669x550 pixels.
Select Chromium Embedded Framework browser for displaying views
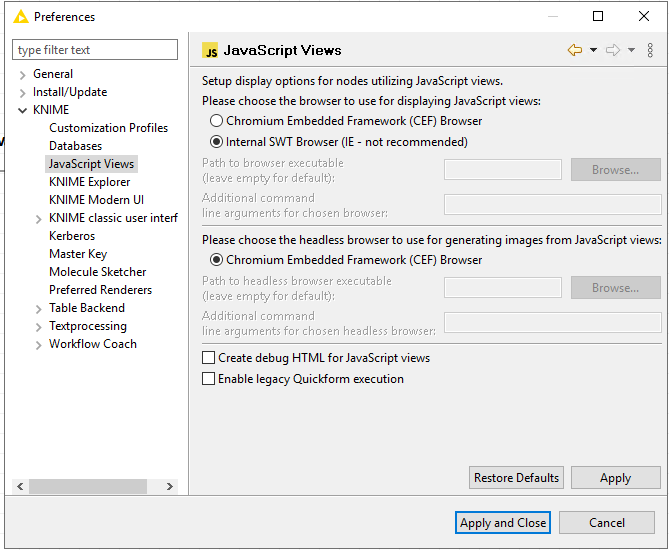pos(216,121)
